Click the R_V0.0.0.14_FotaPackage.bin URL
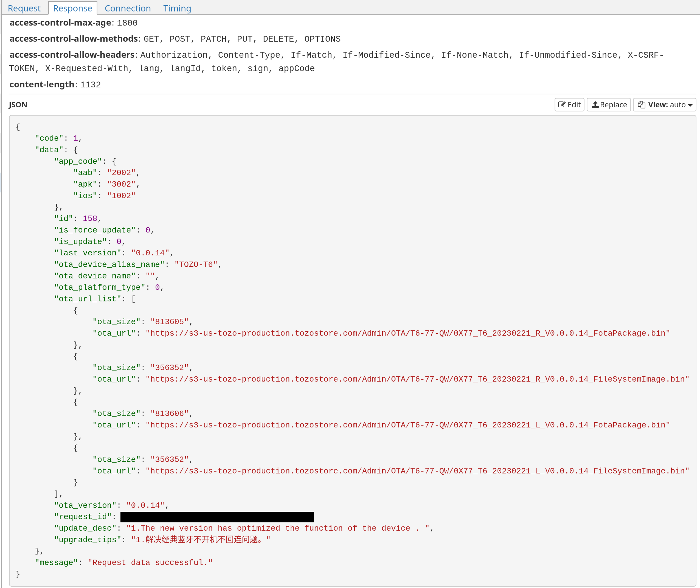Image resolution: width=700 pixels, height=588 pixels. pos(408,333)
